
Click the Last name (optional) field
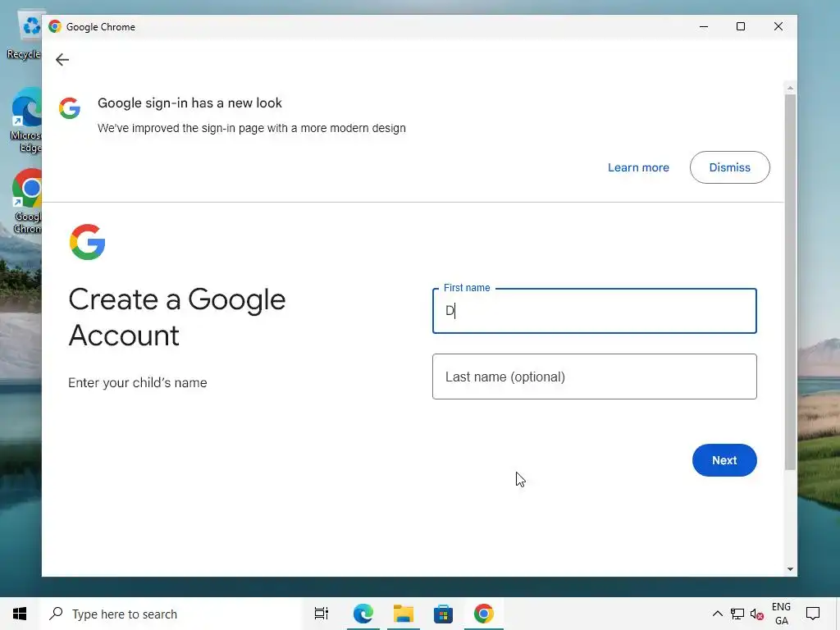[594, 377]
